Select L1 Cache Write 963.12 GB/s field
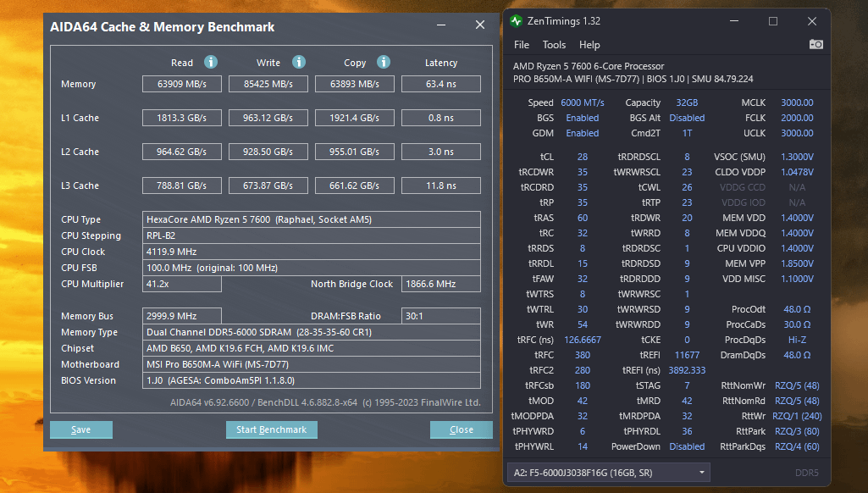This screenshot has height=493, width=868. point(268,118)
